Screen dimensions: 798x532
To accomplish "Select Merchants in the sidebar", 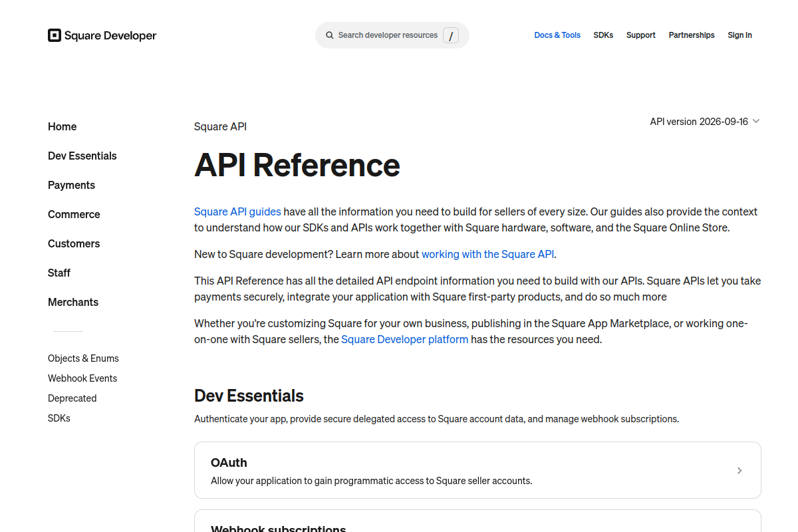I will tap(73, 302).
